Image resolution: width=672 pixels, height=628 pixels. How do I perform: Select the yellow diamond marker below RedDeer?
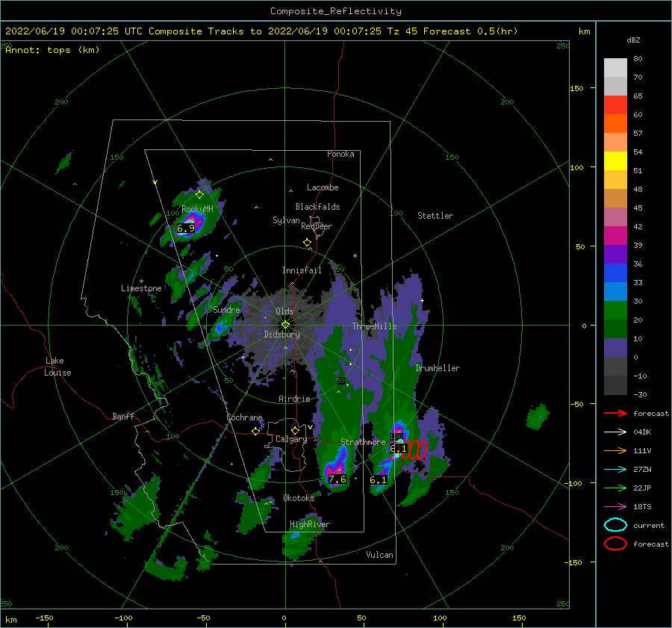(307, 243)
